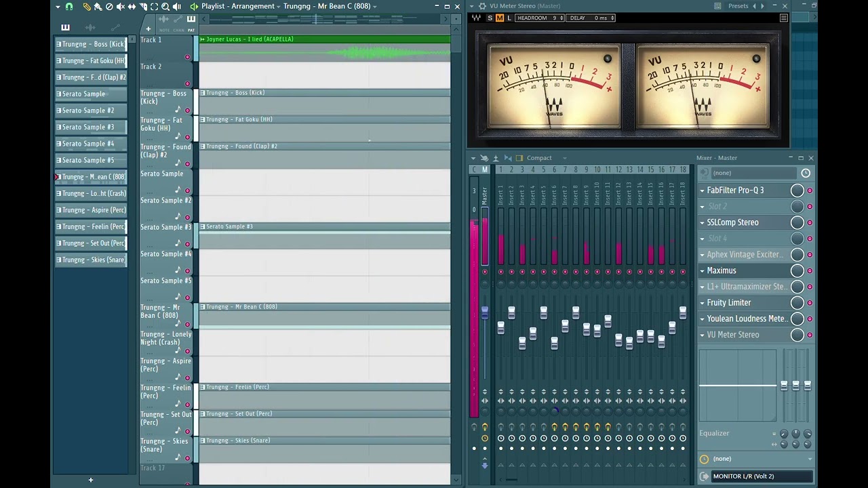Open VU Meter plugin settings gear icon
The image size is (868, 488).
click(482, 6)
